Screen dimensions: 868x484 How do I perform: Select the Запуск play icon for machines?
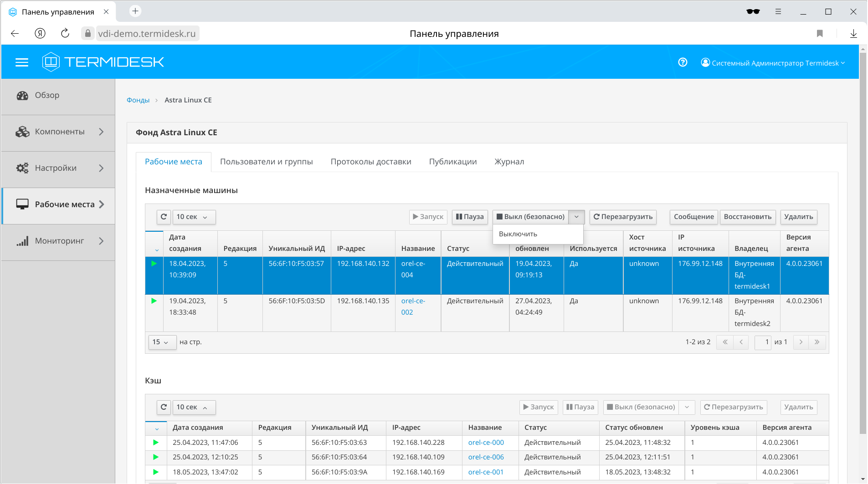click(427, 217)
